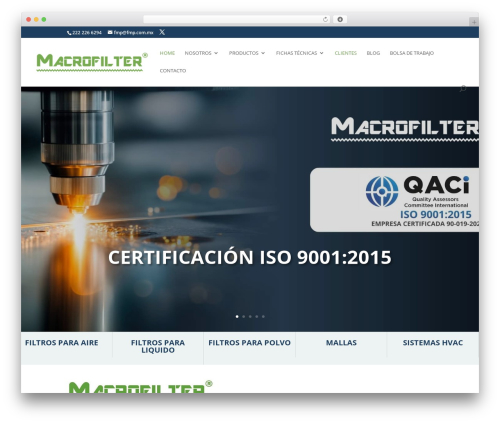Expand the FICHAS TÉCNICAS dropdown chevron
This screenshot has width=500, height=423.
[322, 53]
